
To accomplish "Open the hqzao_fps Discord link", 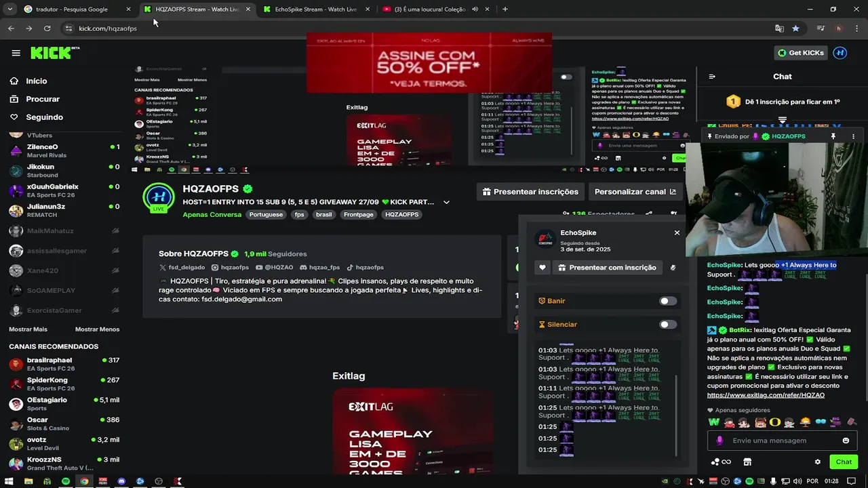I will tap(319, 268).
